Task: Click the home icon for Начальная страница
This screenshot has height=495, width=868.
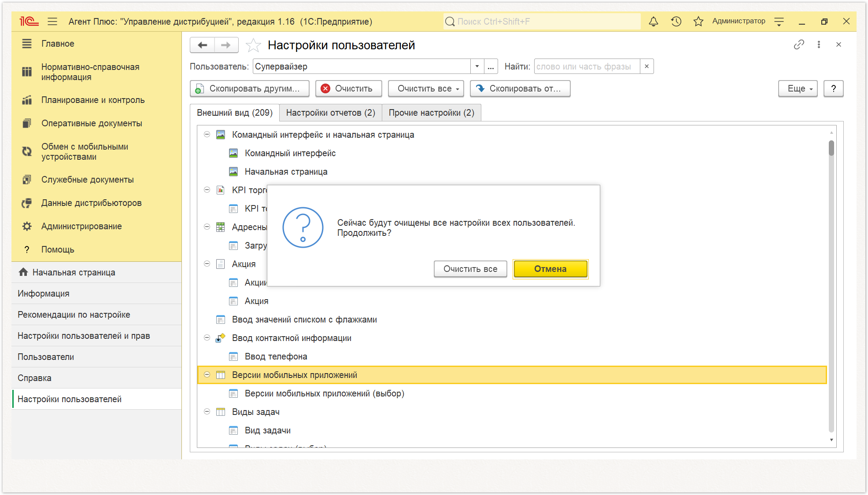Action: (x=23, y=272)
